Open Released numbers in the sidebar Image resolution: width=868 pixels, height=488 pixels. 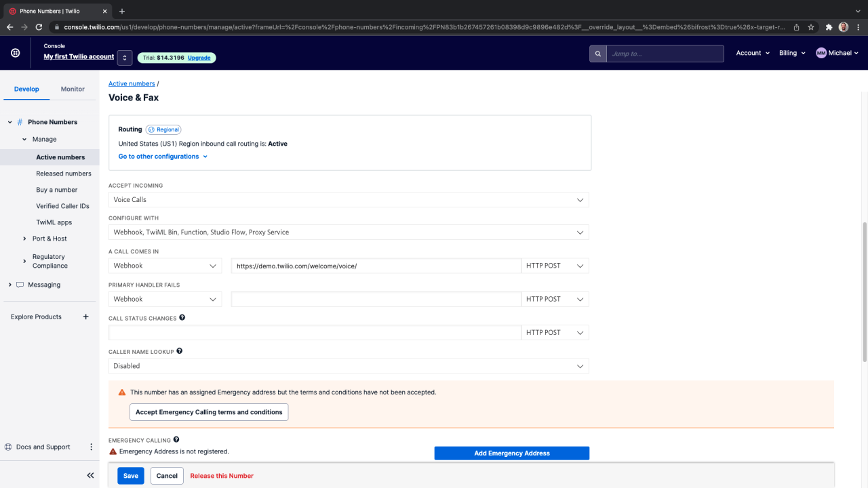(x=64, y=174)
